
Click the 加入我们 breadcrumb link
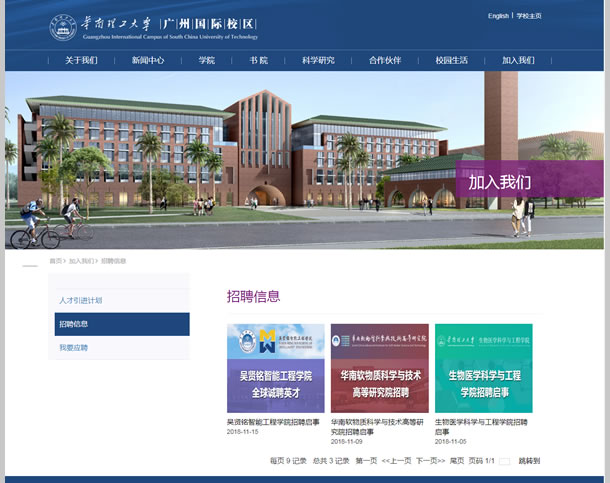[x=81, y=261]
